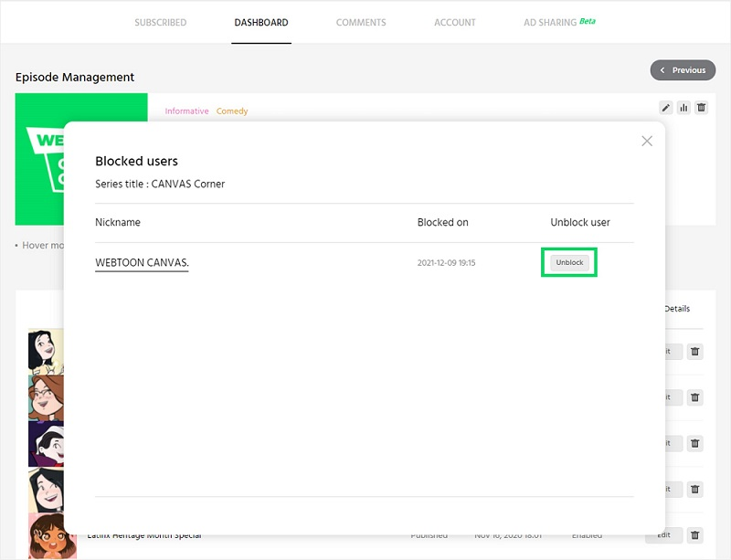The height and width of the screenshot is (560, 731).
Task: Click the Blocked users dialog title
Action: click(136, 162)
